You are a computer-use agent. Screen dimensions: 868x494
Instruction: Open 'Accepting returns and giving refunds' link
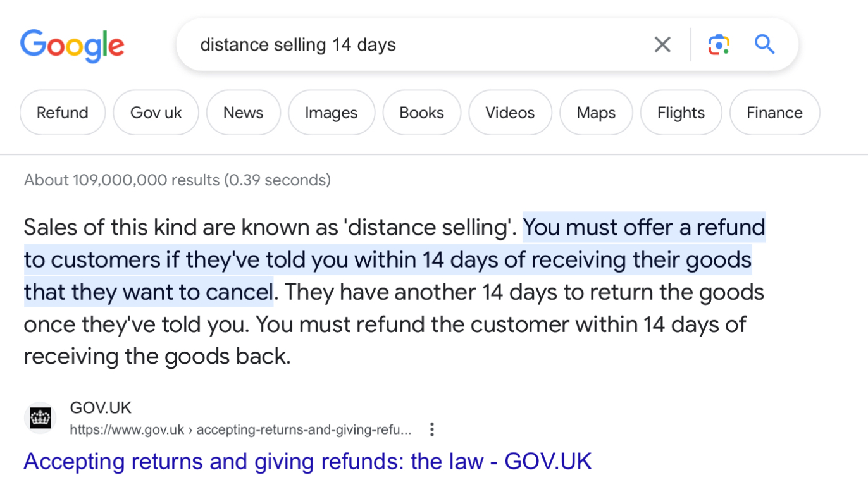(x=307, y=461)
